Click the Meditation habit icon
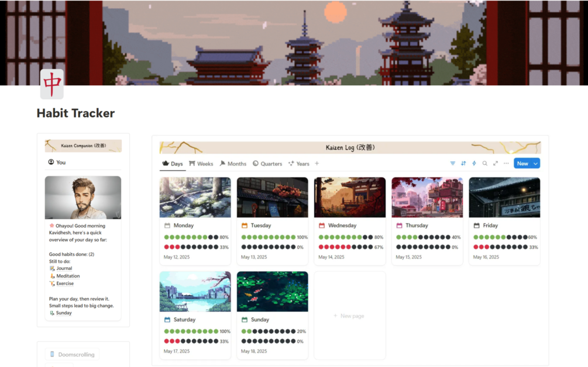Image resolution: width=588 pixels, height=367 pixels. pos(52,276)
